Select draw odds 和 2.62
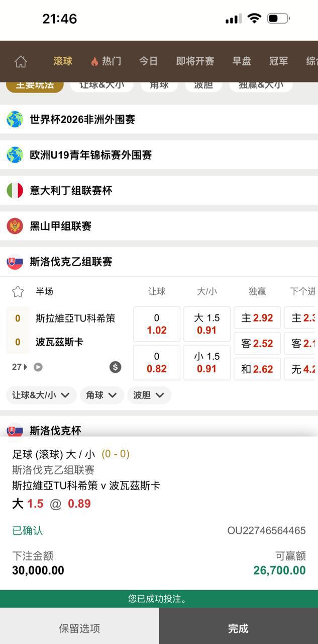The height and width of the screenshot is (644, 318). [x=257, y=369]
